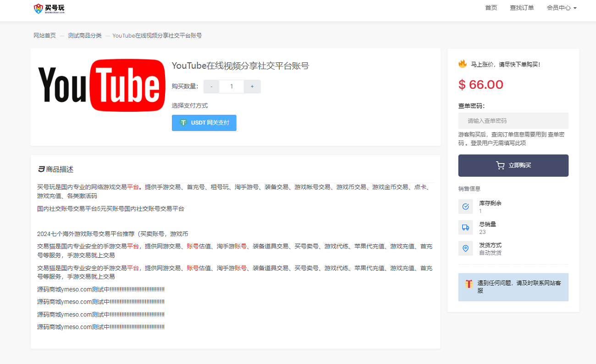Click the 库存剩余 stock label
Screen dimensions: 596x364
click(x=490, y=203)
